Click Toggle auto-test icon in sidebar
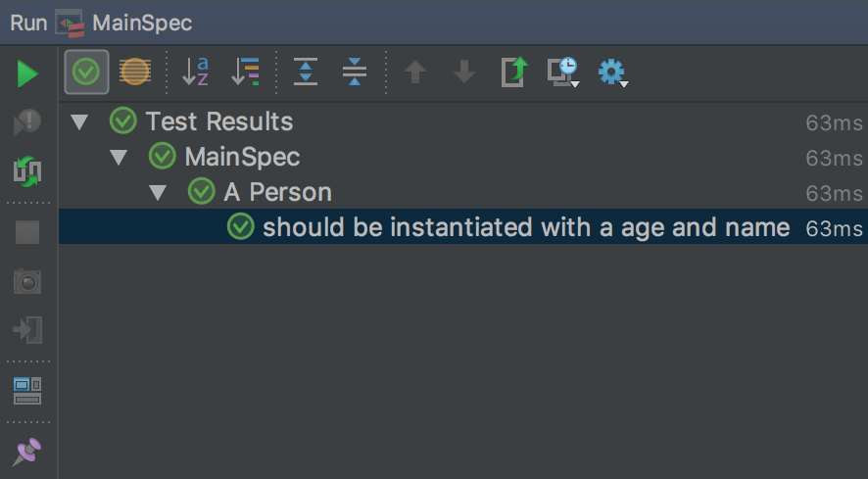 click(x=27, y=171)
